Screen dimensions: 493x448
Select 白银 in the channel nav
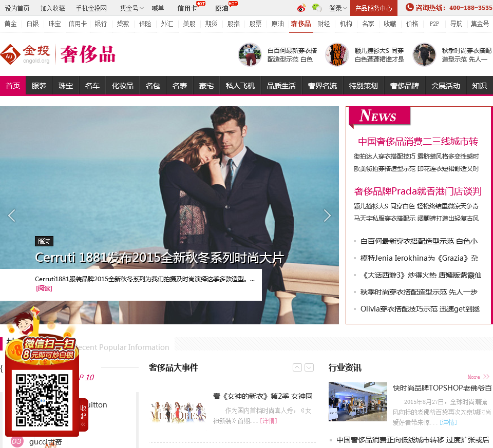click(x=33, y=24)
